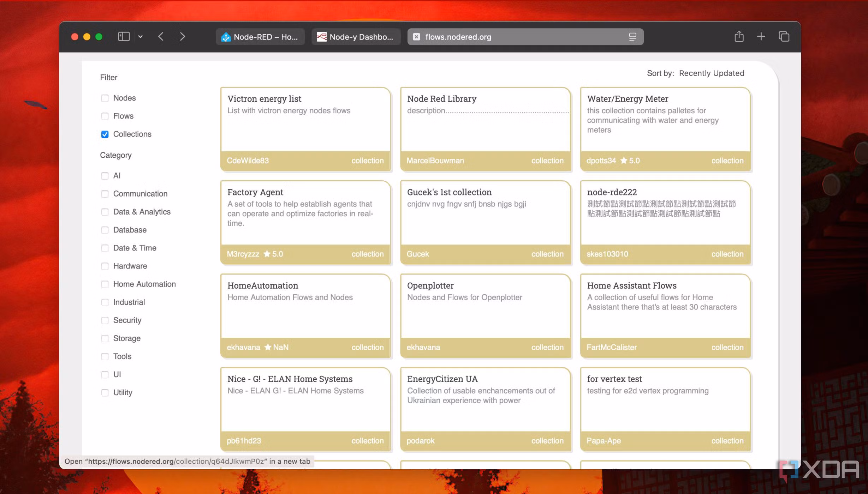868x494 pixels.
Task: Toggle the Safari sidebar icon
Action: [124, 37]
